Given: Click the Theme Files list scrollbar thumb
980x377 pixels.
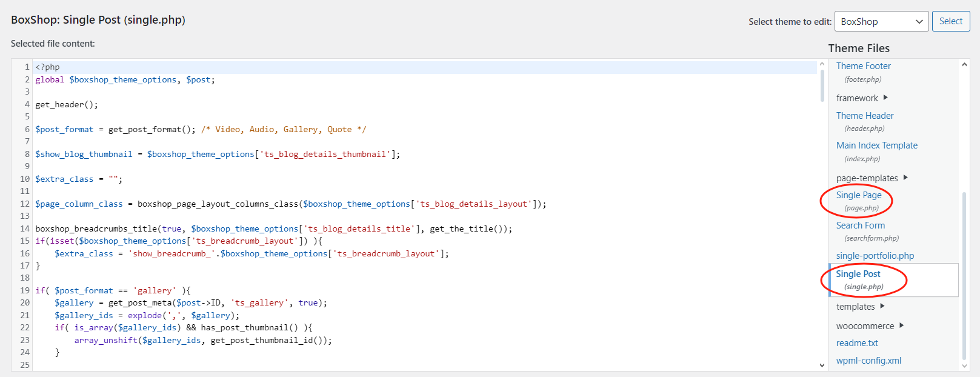Looking at the screenshot, I should 964,276.
